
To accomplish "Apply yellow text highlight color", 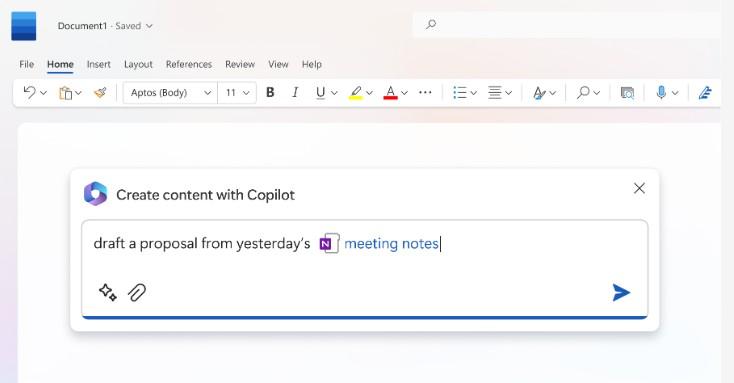I will (x=356, y=93).
